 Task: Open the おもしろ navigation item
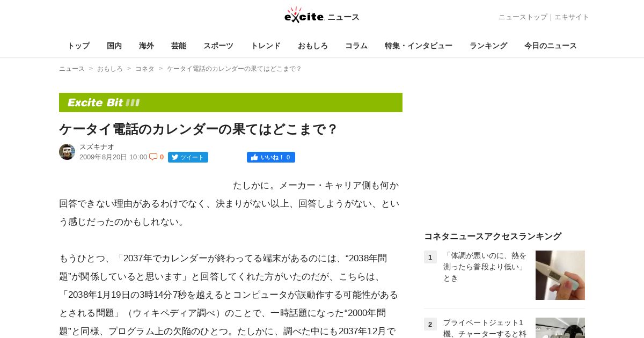[x=313, y=46]
